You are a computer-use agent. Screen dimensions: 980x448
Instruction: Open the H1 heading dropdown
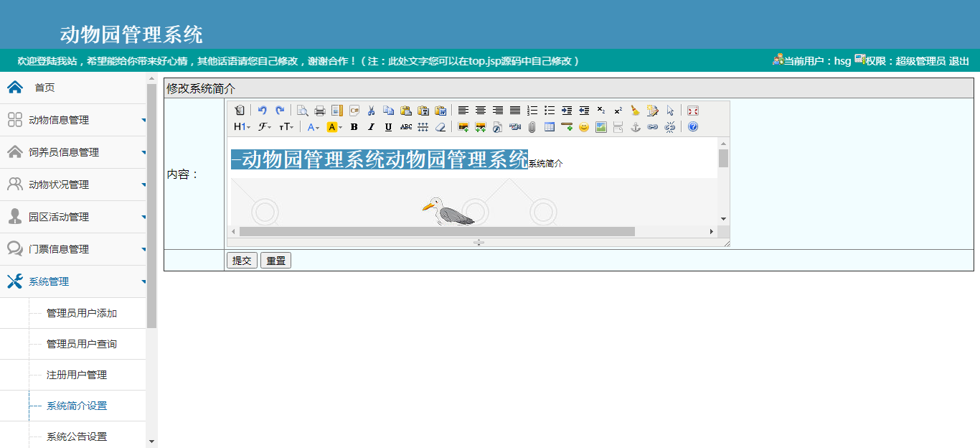[242, 127]
